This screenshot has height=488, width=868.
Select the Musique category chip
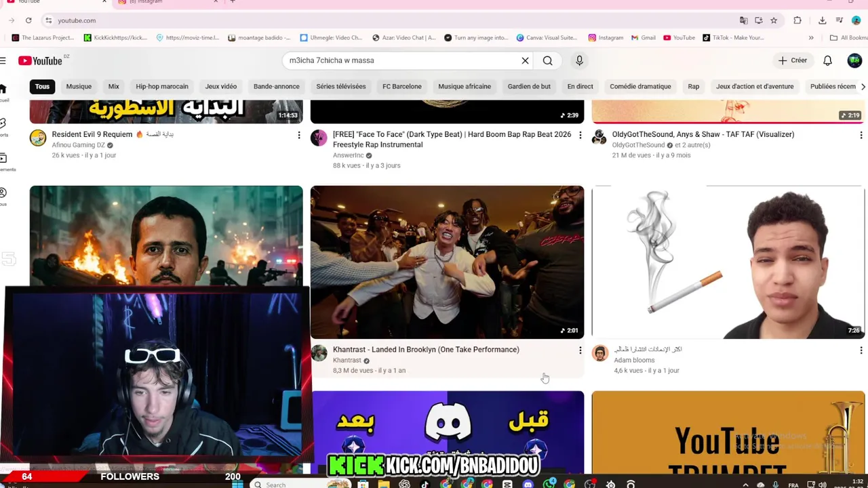tap(79, 87)
